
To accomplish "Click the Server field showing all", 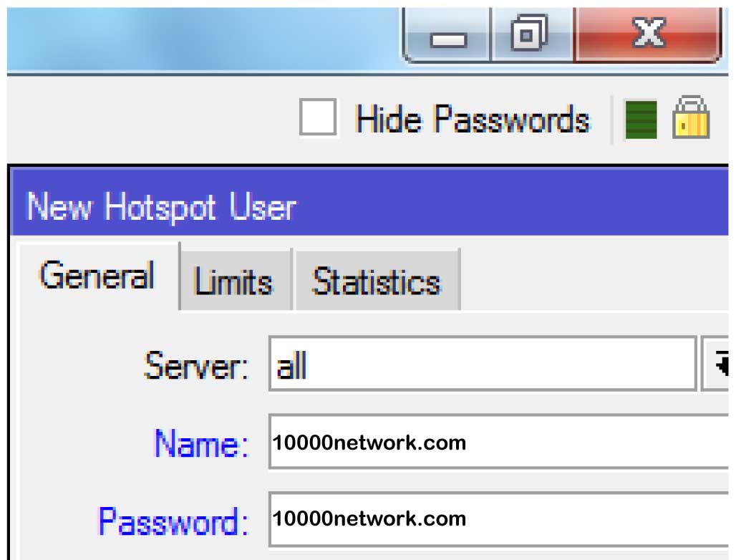I will pos(483,363).
